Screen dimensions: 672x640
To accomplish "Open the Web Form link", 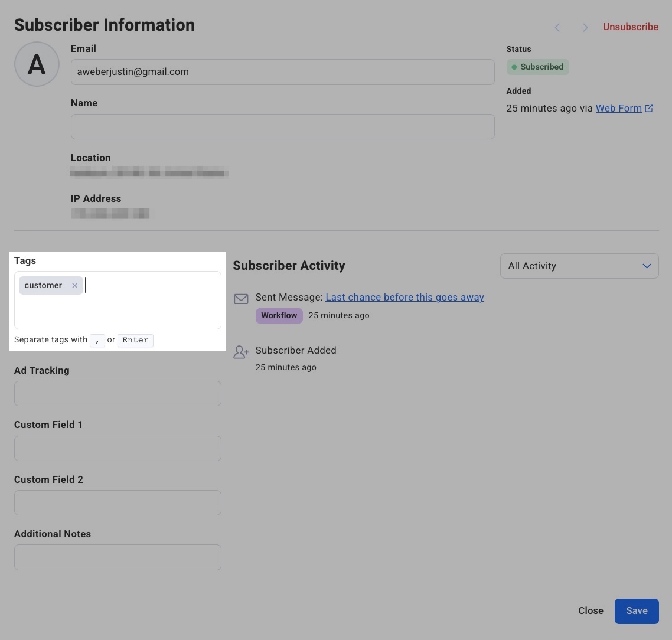I will pos(618,108).
